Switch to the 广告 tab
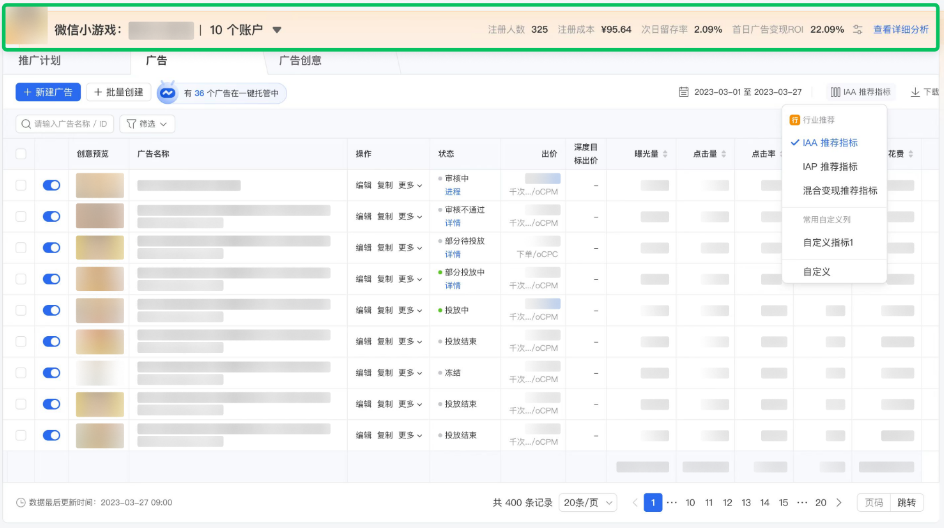 click(x=157, y=60)
